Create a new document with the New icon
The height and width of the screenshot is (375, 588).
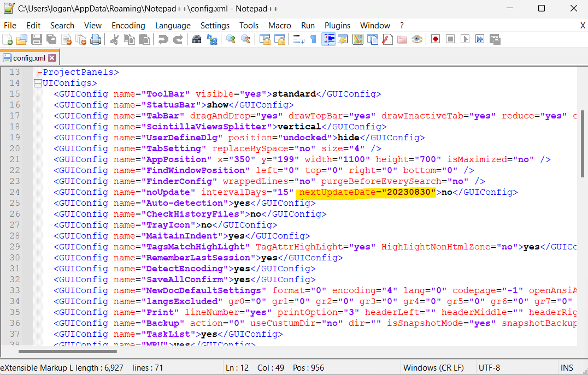pyautogui.click(x=7, y=39)
